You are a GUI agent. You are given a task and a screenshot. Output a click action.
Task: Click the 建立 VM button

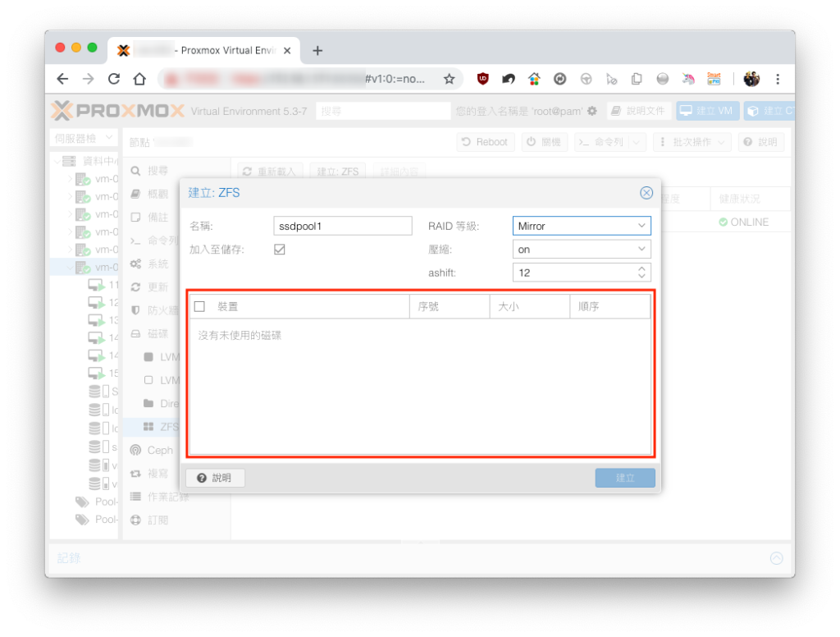pyautogui.click(x=707, y=111)
